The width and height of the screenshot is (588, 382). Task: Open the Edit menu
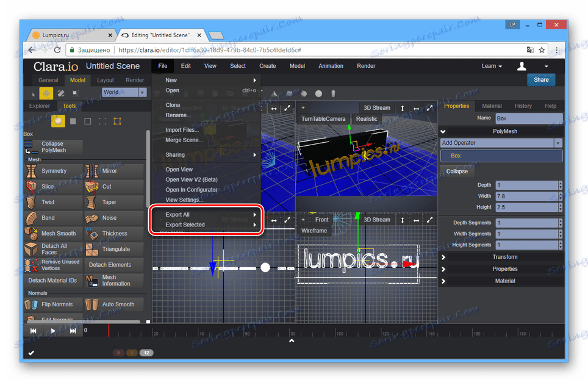point(185,66)
